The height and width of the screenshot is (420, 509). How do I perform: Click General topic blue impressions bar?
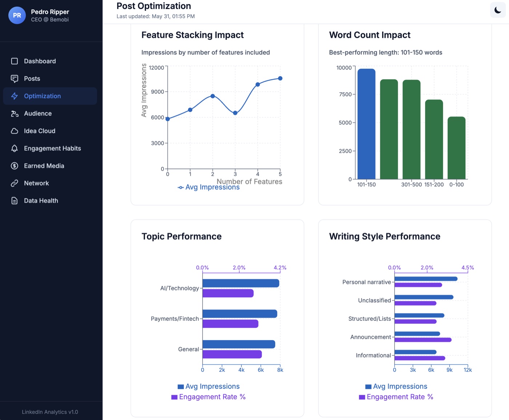239,344
